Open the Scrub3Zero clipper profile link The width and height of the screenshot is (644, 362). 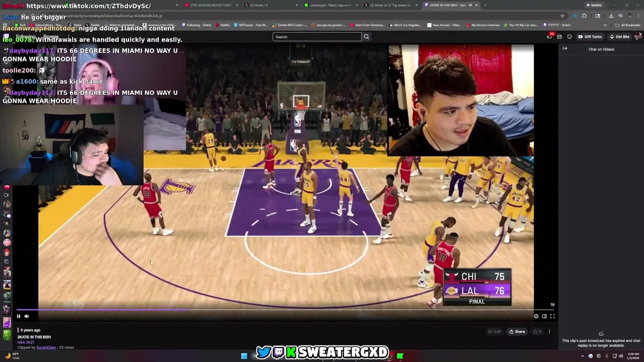(46, 347)
